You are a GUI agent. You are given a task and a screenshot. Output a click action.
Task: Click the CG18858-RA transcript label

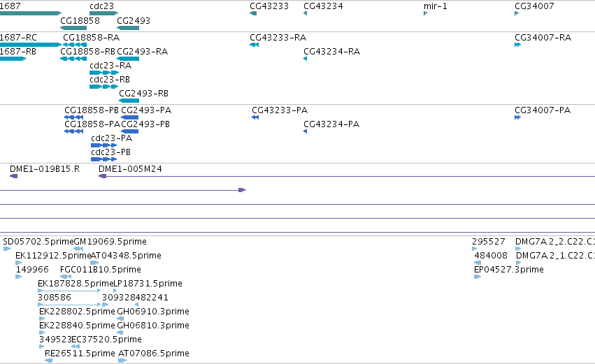pos(91,38)
